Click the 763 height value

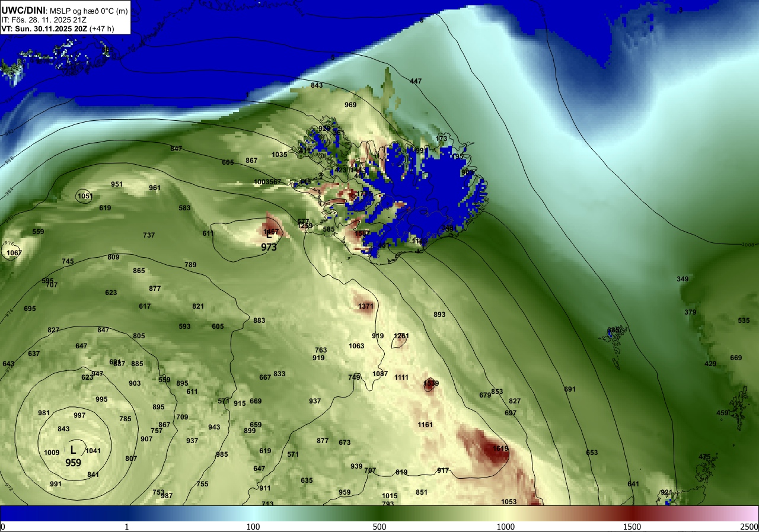(321, 350)
